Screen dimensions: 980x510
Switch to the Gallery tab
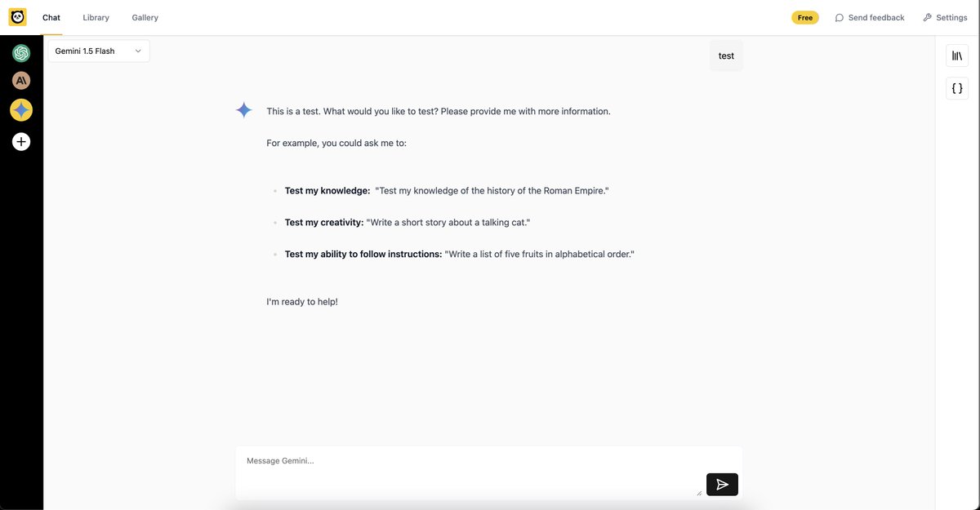(145, 17)
